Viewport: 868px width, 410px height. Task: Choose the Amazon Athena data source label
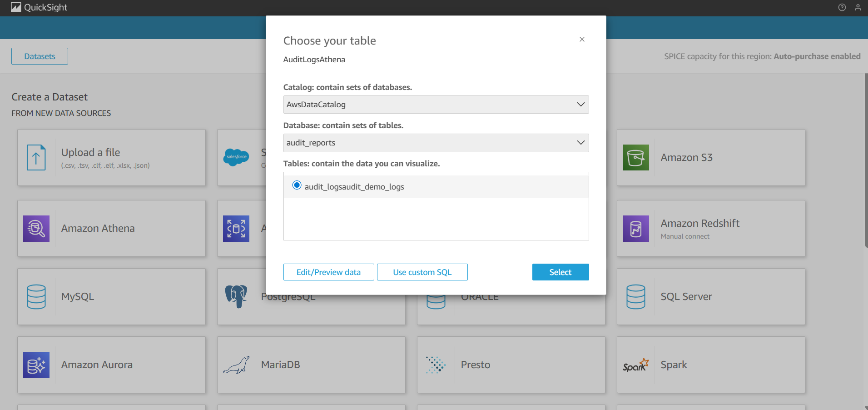pyautogui.click(x=98, y=228)
